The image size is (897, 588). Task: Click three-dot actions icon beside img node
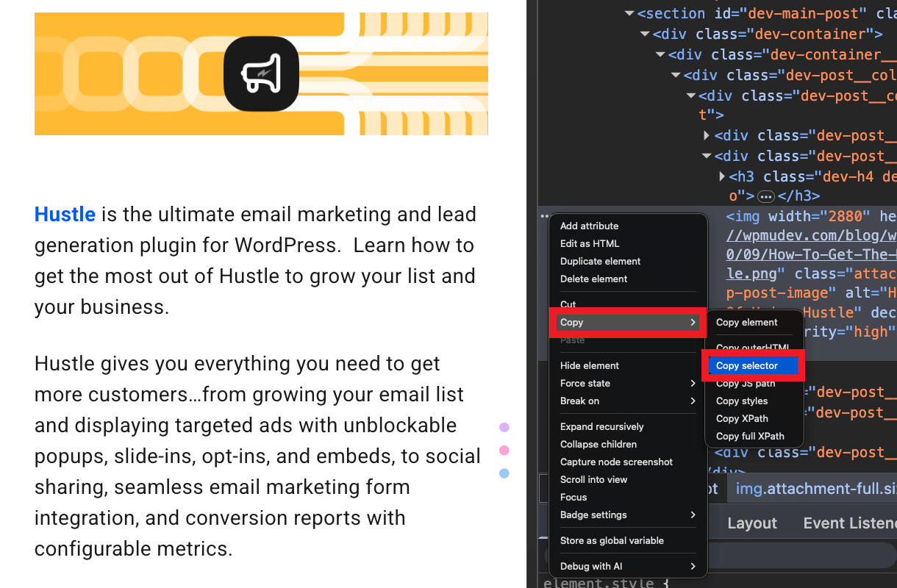coord(544,216)
